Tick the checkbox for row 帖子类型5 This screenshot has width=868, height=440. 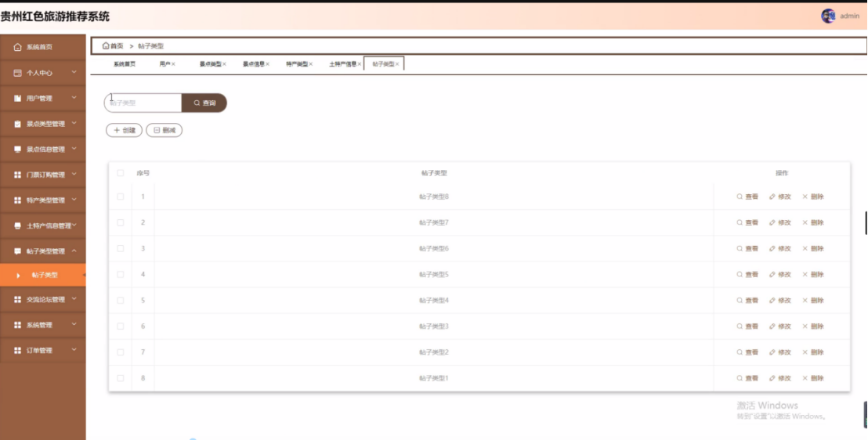point(121,275)
